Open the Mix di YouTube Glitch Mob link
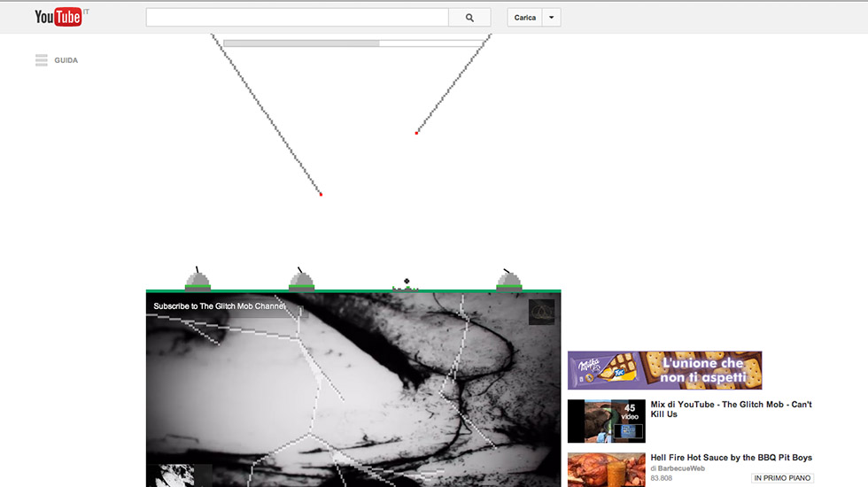This screenshot has width=868, height=487. (731, 409)
